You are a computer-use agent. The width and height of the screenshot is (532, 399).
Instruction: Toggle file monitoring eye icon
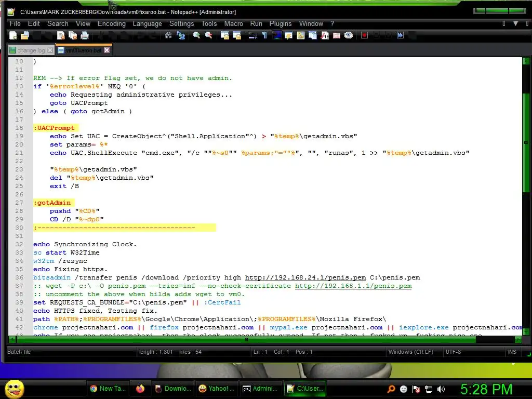pos(349,35)
